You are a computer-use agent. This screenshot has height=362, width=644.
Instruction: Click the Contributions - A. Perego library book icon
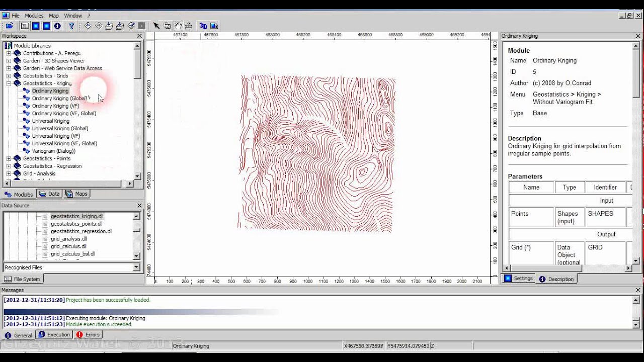18,53
